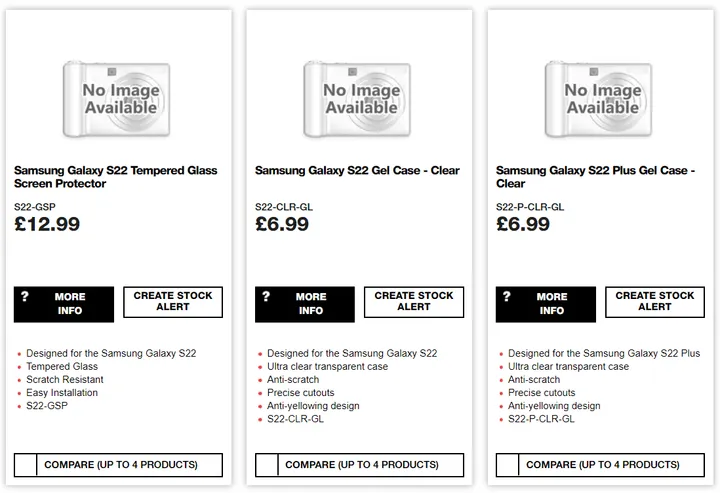Open Samsung Galaxy S22 Gel Case - Clear title
This screenshot has width=720, height=493.
click(x=357, y=171)
